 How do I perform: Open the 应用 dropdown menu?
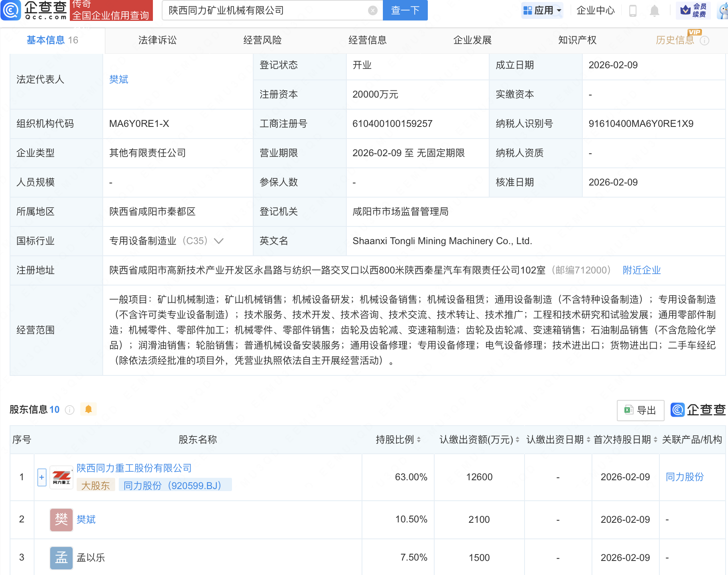(543, 10)
